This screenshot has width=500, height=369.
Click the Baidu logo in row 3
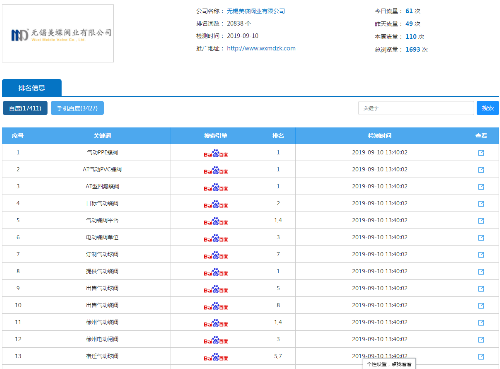[216, 187]
